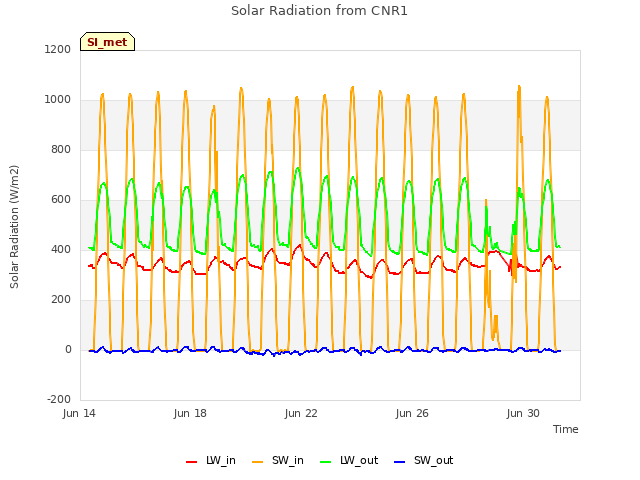Image resolution: width=640 pixels, height=480 pixels.
Task: Click the SI_met annotation label
Action: (107, 42)
